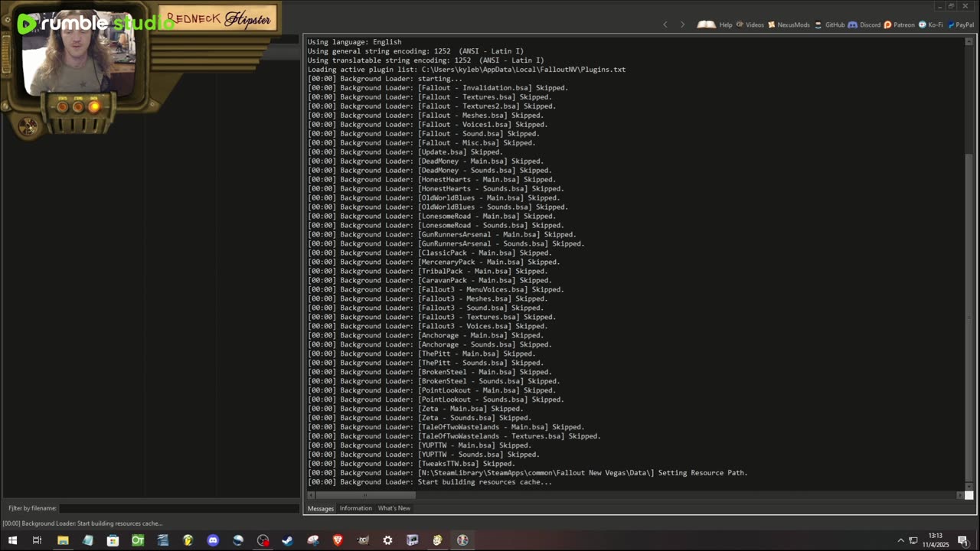Open Steam from the taskbar
The width and height of the screenshot is (980, 551).
point(288,540)
